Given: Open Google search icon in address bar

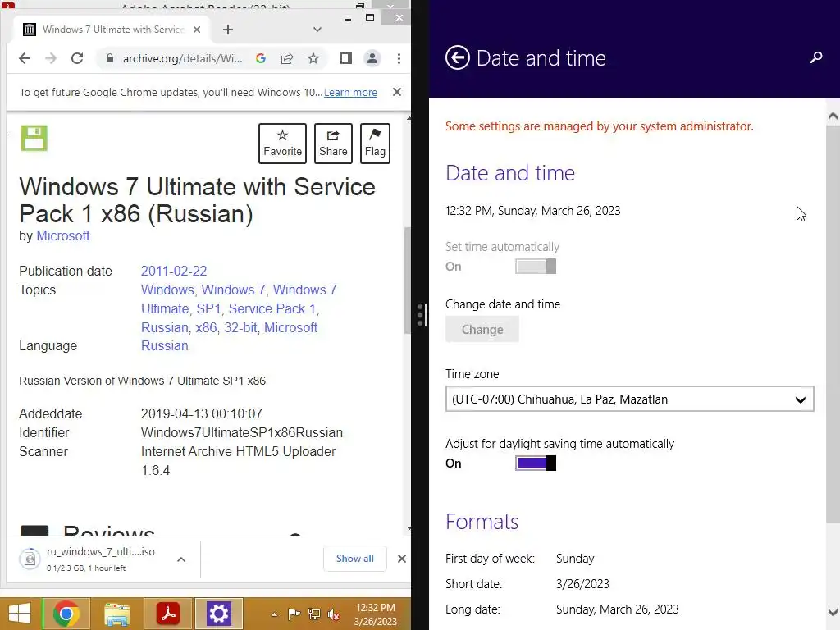Looking at the screenshot, I should (x=261, y=58).
